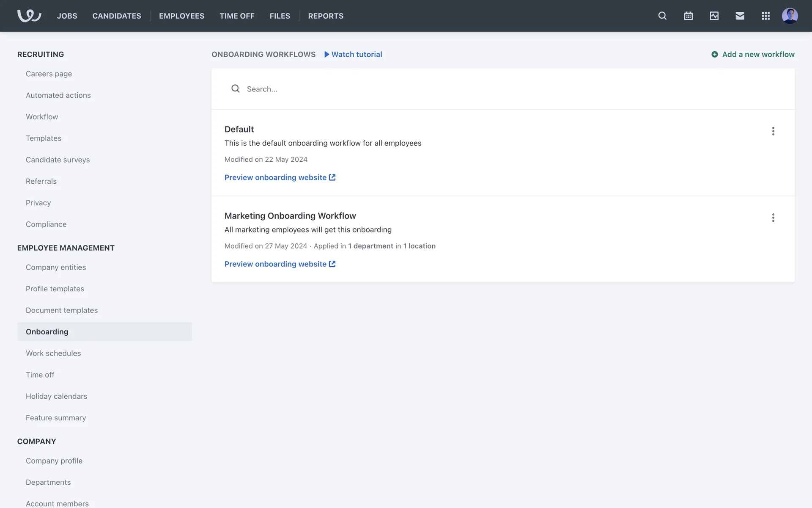
Task: Click Add a new workflow
Action: click(x=753, y=54)
